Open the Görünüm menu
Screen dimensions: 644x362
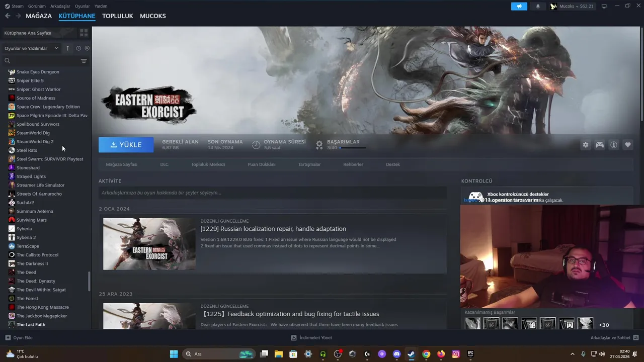pyautogui.click(x=37, y=6)
